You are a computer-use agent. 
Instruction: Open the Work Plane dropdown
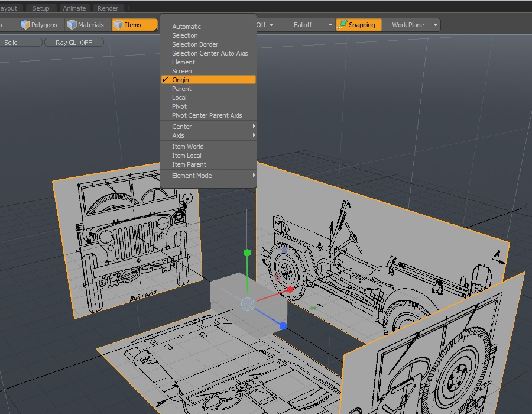coord(411,25)
